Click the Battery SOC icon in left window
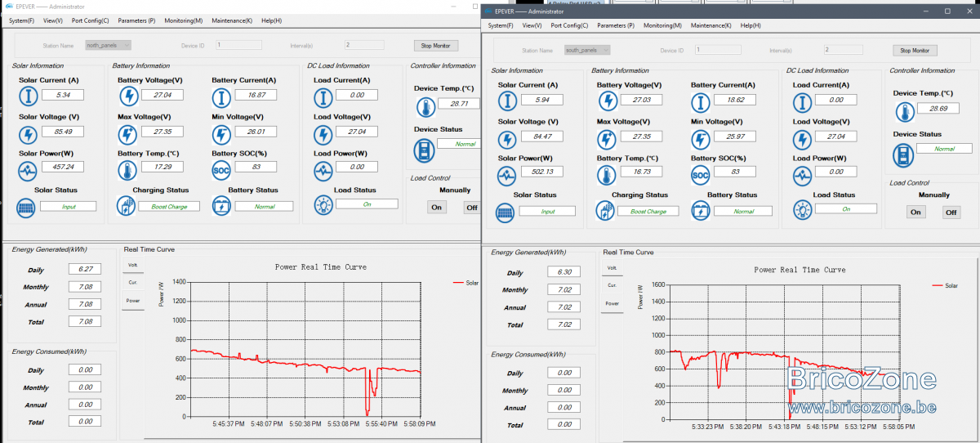Viewport: 980px width, 443px height. 221,171
